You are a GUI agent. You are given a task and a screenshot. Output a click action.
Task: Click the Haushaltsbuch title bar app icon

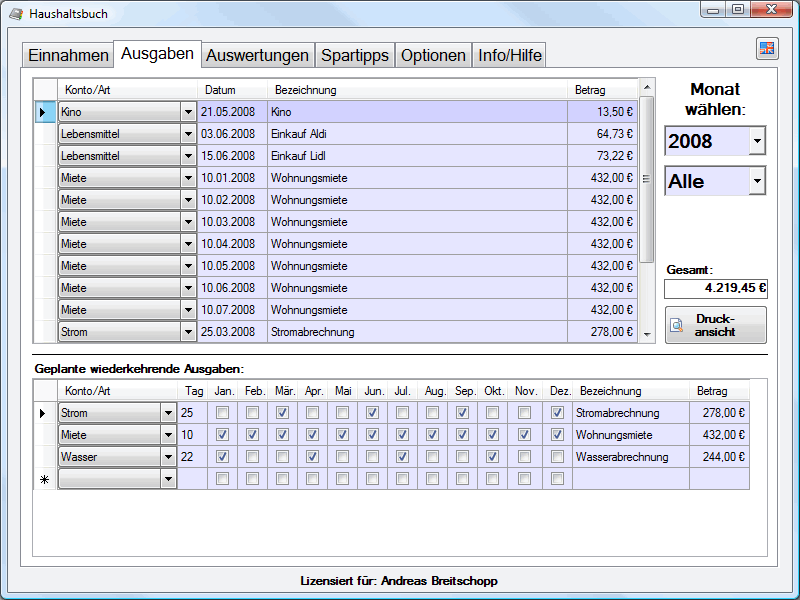(x=16, y=14)
